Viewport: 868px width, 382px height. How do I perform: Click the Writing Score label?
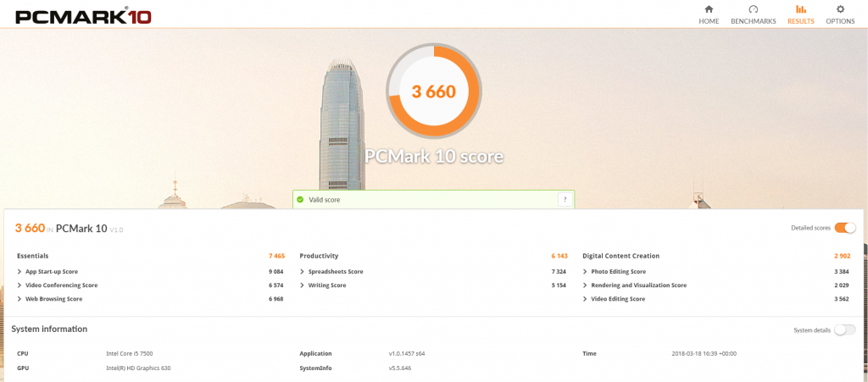[326, 285]
